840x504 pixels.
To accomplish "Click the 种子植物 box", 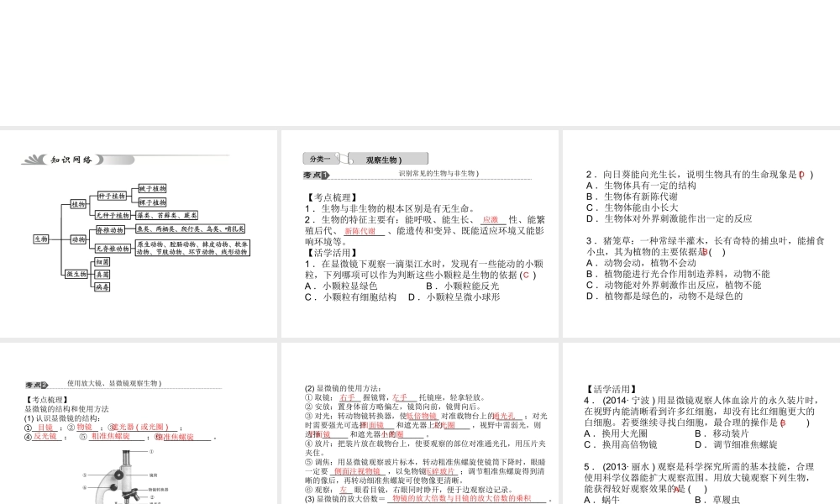I will tap(112, 196).
